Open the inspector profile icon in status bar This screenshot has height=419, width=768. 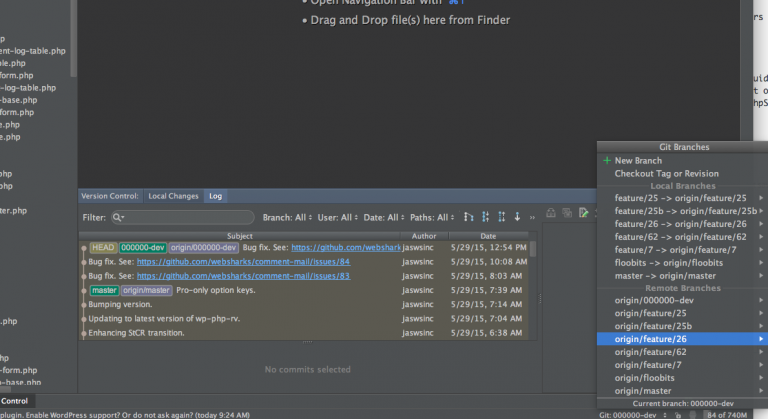click(x=693, y=415)
